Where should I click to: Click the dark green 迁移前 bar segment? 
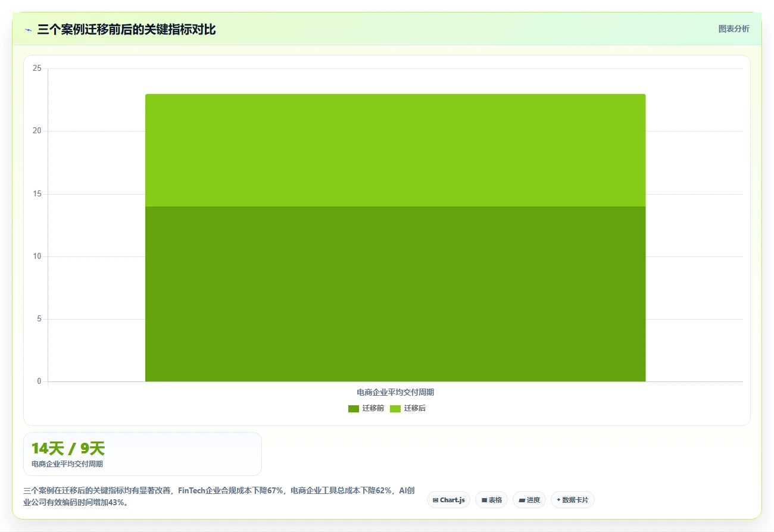[395, 294]
